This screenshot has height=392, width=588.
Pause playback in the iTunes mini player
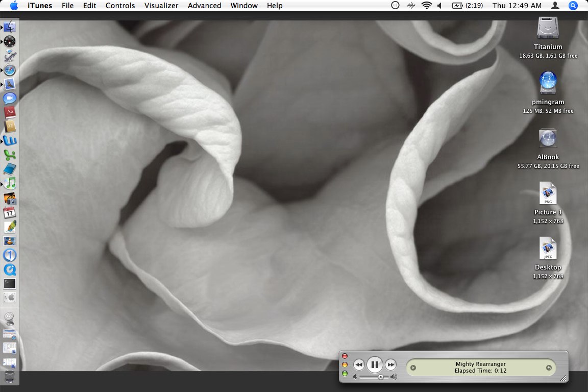click(374, 364)
